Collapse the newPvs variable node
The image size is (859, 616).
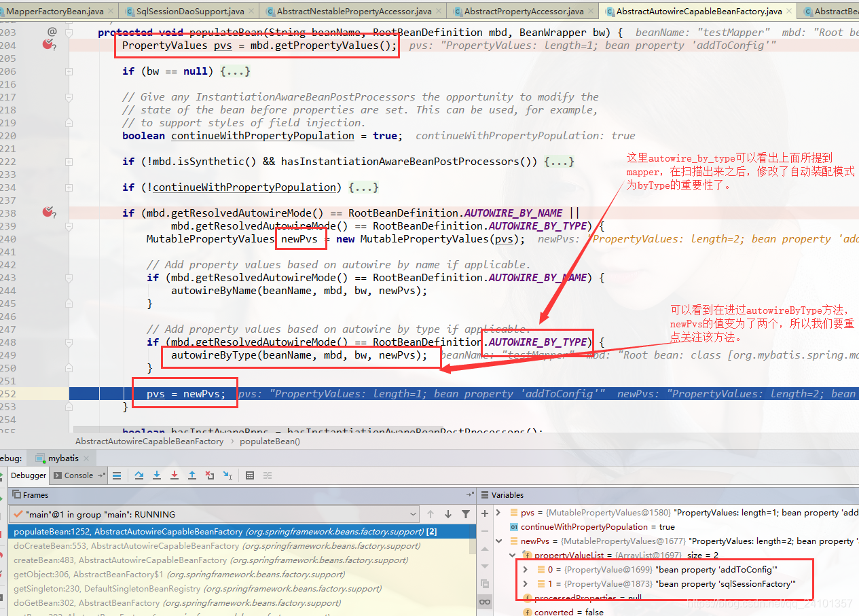(498, 541)
